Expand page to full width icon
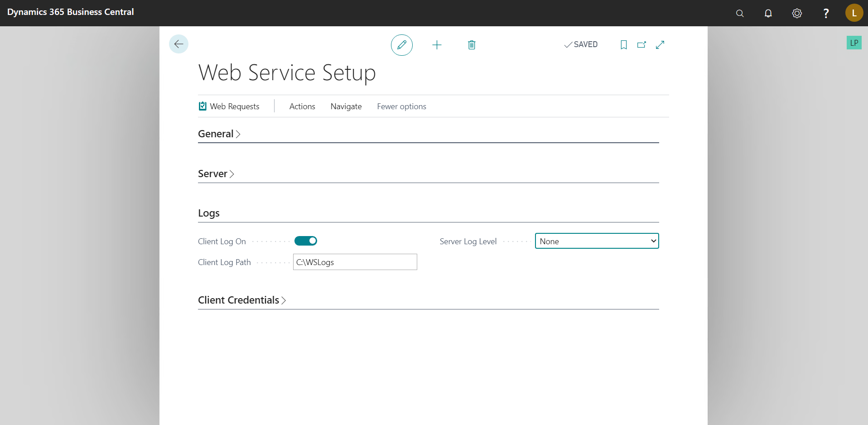The width and height of the screenshot is (868, 425). [660, 44]
